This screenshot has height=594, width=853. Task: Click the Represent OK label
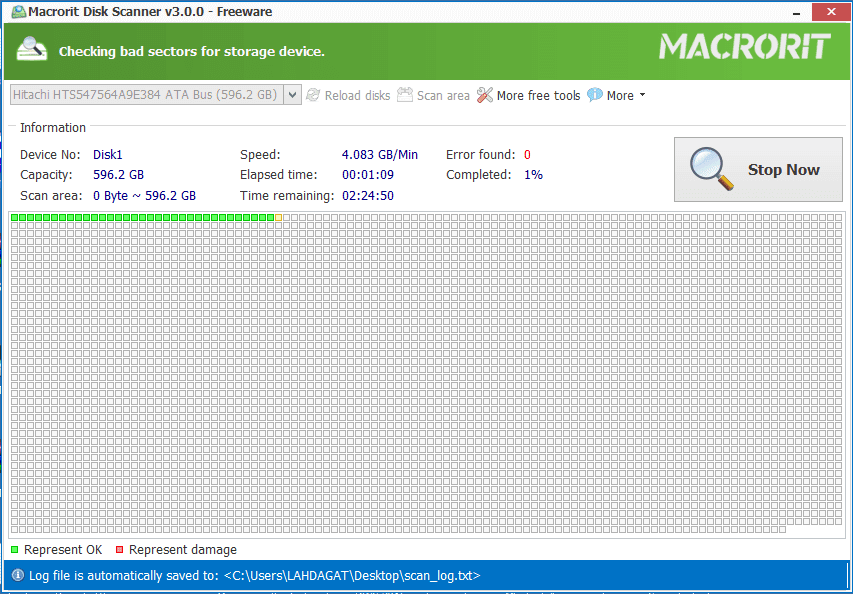63,550
